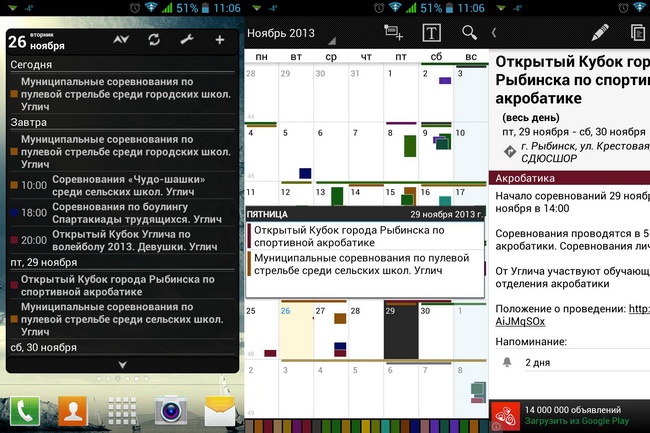Open search with the magnifier icon
This screenshot has width=650, height=433.
[x=469, y=33]
